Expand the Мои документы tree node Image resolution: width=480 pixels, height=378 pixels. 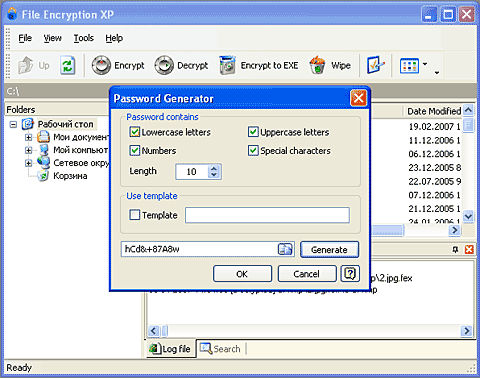click(29, 137)
